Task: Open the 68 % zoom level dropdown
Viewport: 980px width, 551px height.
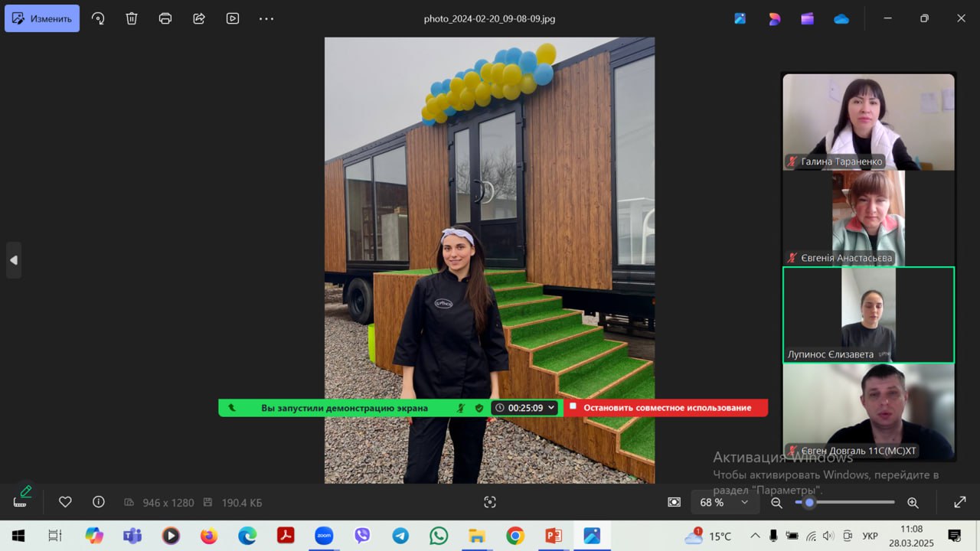Action: click(726, 502)
